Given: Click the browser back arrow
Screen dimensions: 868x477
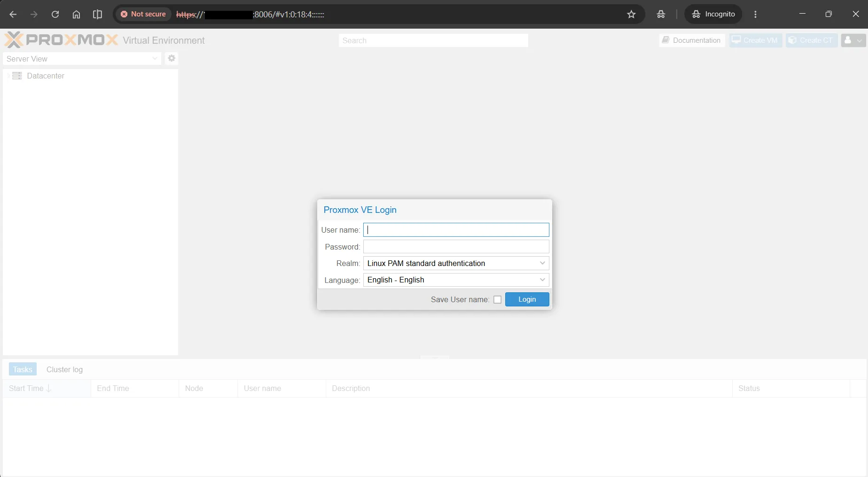Looking at the screenshot, I should pos(13,14).
